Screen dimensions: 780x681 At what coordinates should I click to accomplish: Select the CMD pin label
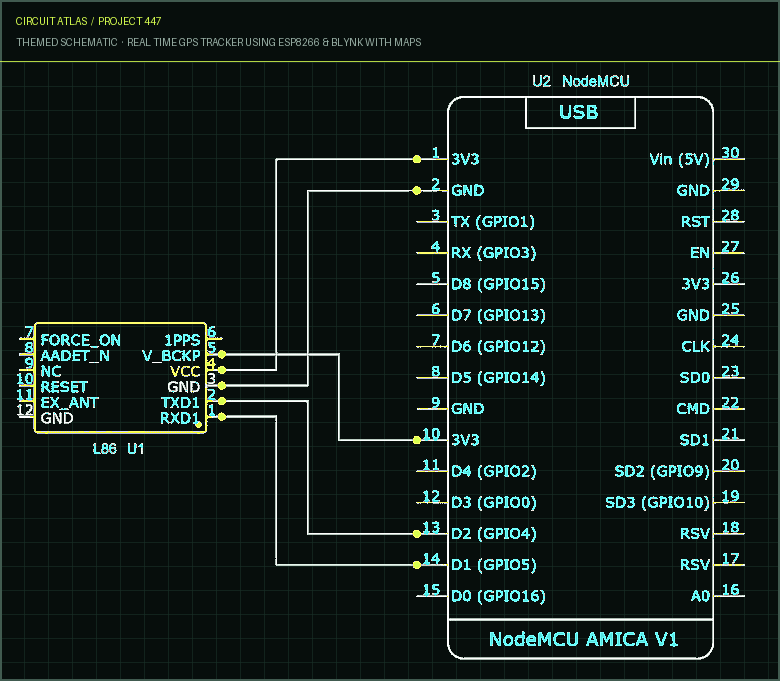point(693,409)
